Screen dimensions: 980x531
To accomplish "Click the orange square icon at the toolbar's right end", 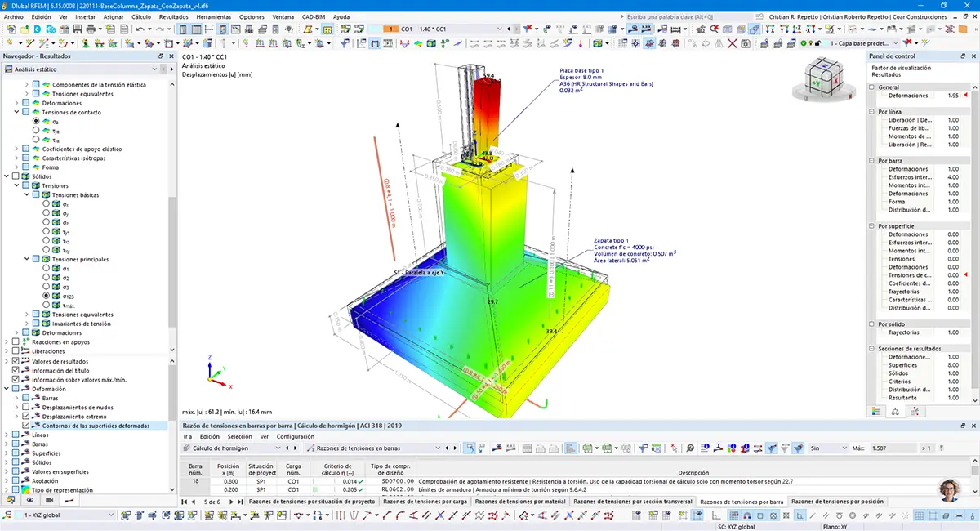I will (962, 29).
